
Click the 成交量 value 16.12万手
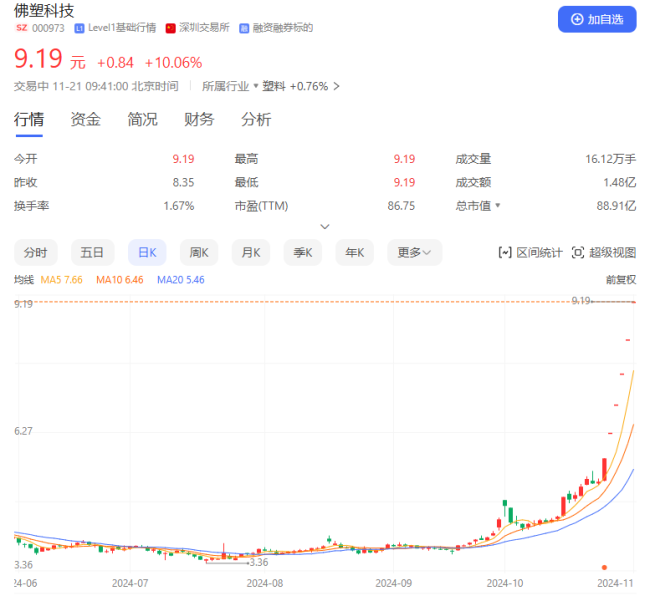point(611,159)
